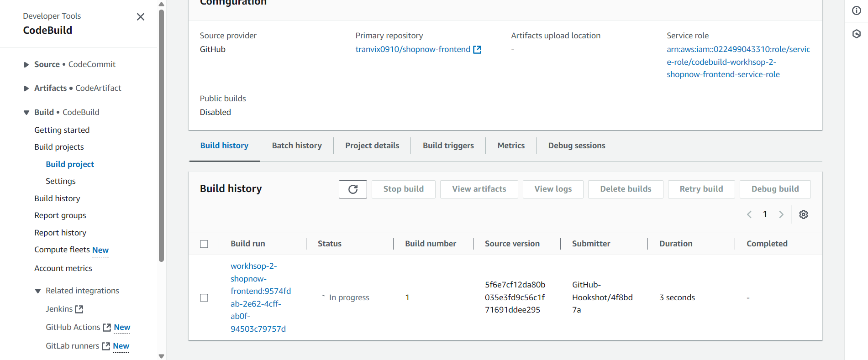Expand the Source CodeCommit section
868x360 pixels.
[x=26, y=65]
